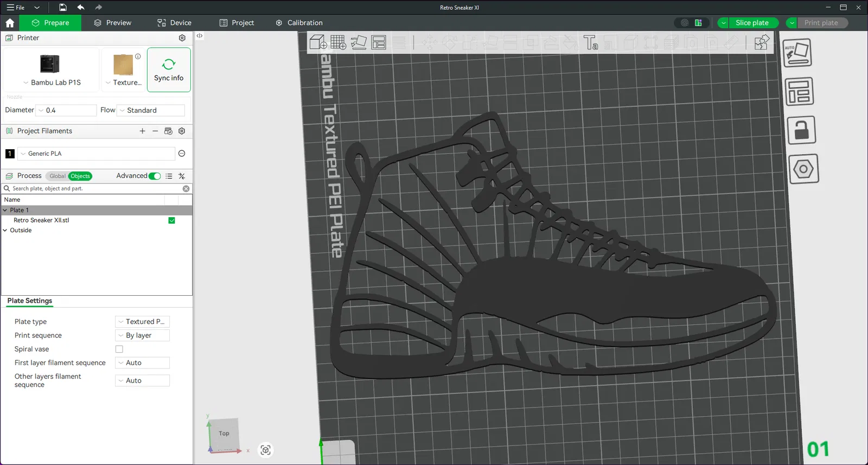Viewport: 868px width, 465px height.
Task: Click the Assembly view puzzle icon
Action: (x=762, y=42)
